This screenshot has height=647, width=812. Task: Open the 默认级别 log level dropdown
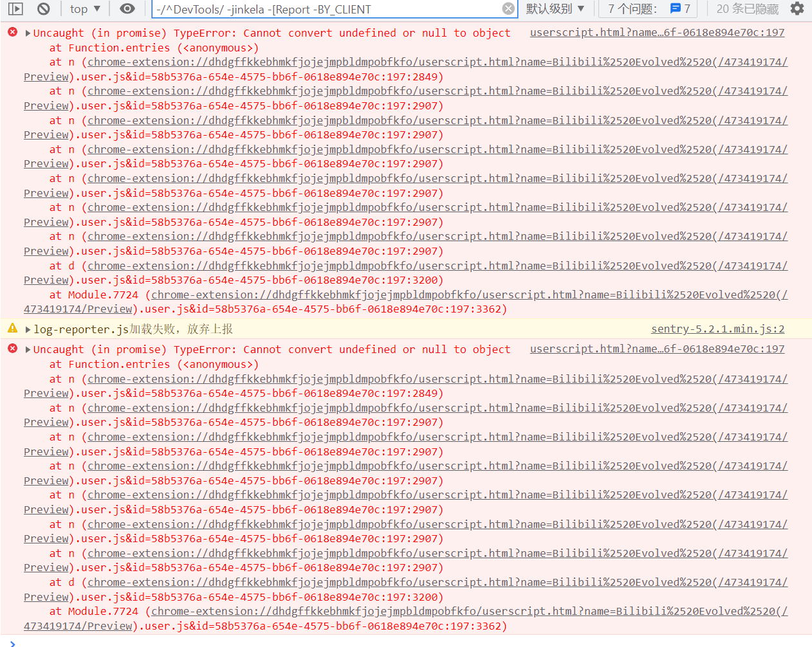555,9
